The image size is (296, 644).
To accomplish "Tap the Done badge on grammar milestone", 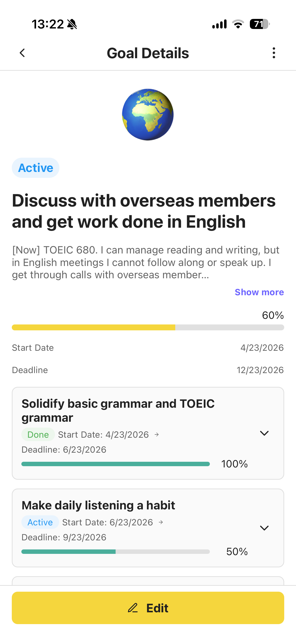I will tap(38, 434).
